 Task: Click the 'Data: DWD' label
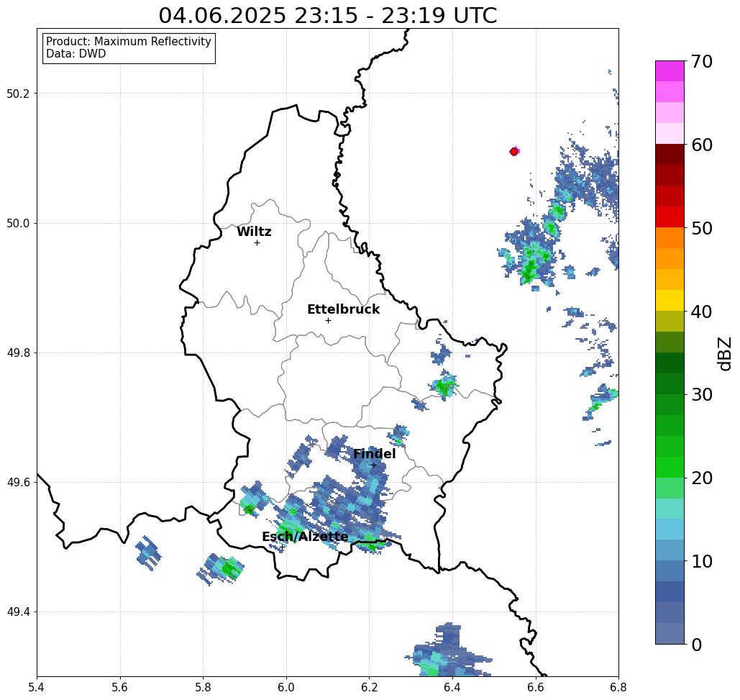pos(76,54)
